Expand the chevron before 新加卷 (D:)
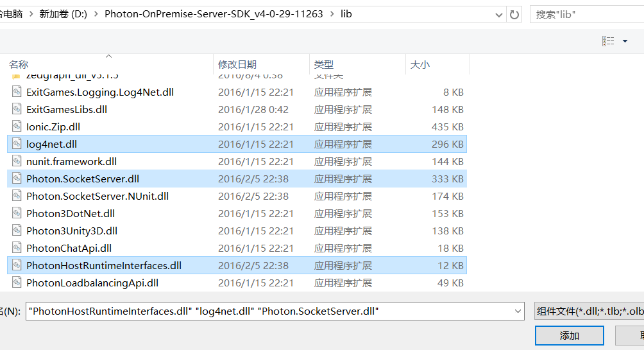This screenshot has width=644, height=350. 31,14
